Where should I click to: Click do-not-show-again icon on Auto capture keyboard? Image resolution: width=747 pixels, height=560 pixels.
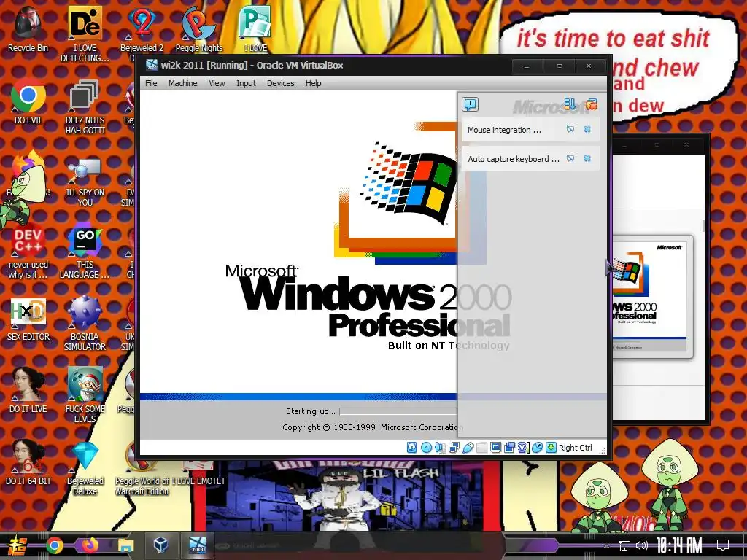(570, 158)
